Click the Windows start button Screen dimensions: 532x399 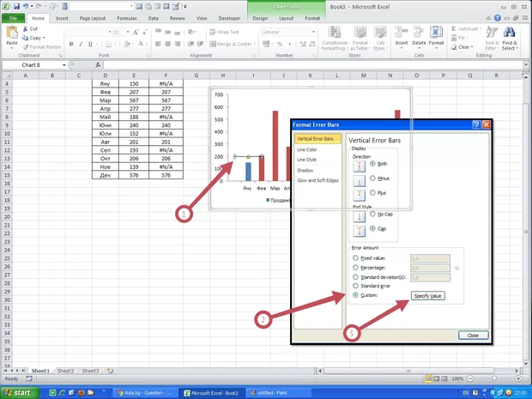click(x=21, y=392)
